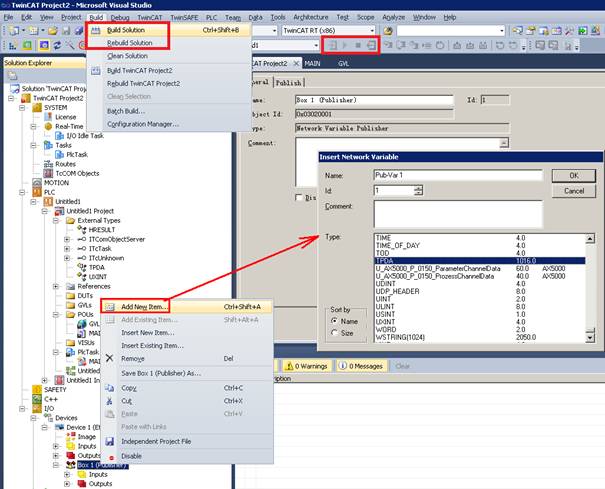Collapse the External Types tree node
The height and width of the screenshot is (489, 605).
(55, 219)
